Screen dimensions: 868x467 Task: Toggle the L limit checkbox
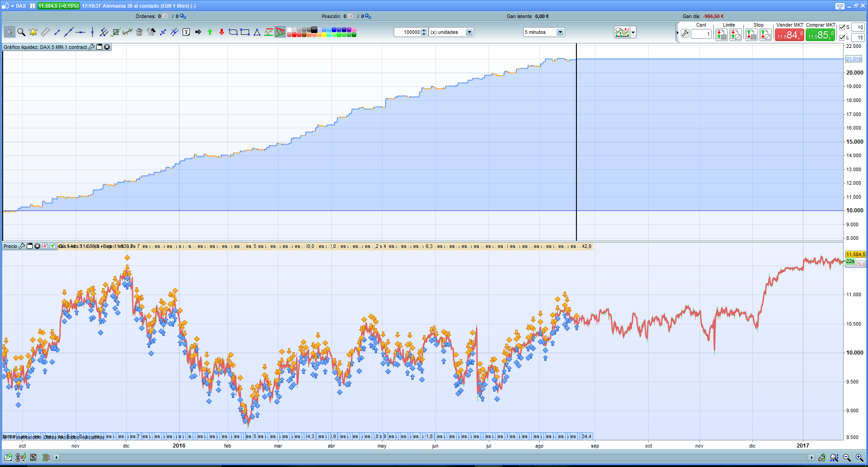click(x=842, y=37)
